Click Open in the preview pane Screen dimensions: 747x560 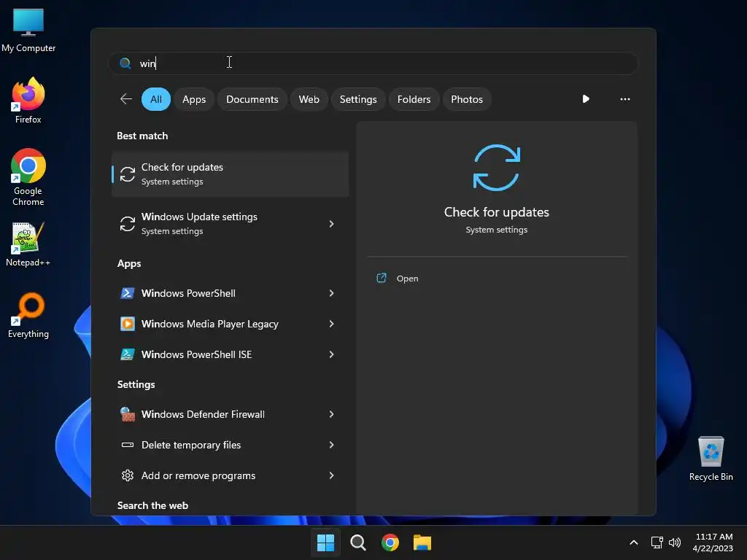(x=407, y=279)
